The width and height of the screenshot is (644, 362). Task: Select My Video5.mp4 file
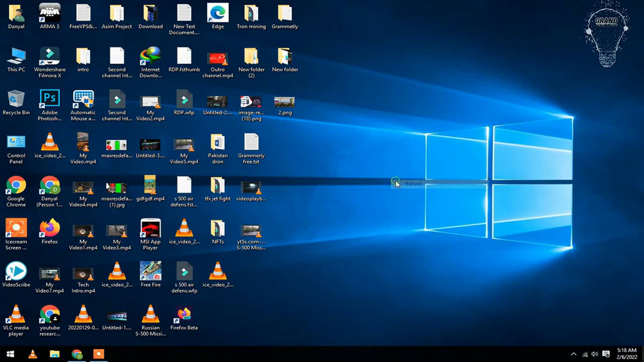click(184, 151)
